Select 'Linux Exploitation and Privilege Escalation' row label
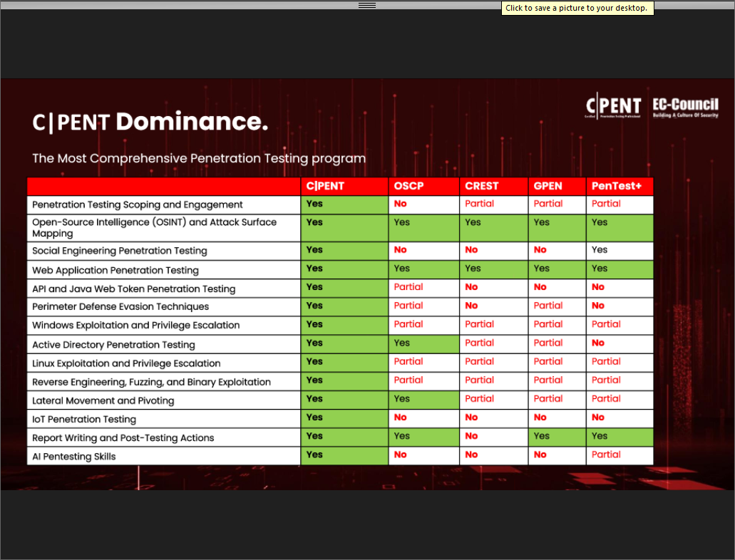This screenshot has width=735, height=560. point(126,363)
